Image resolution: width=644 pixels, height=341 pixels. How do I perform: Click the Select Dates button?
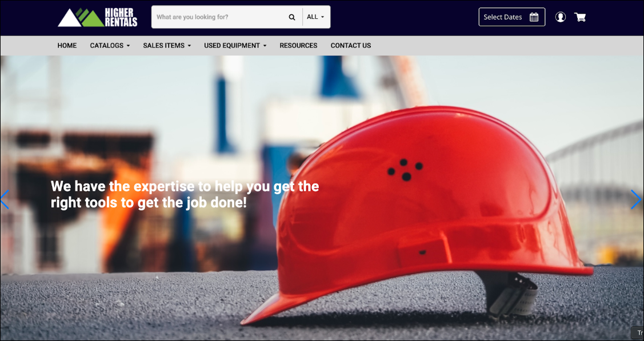[x=512, y=17]
